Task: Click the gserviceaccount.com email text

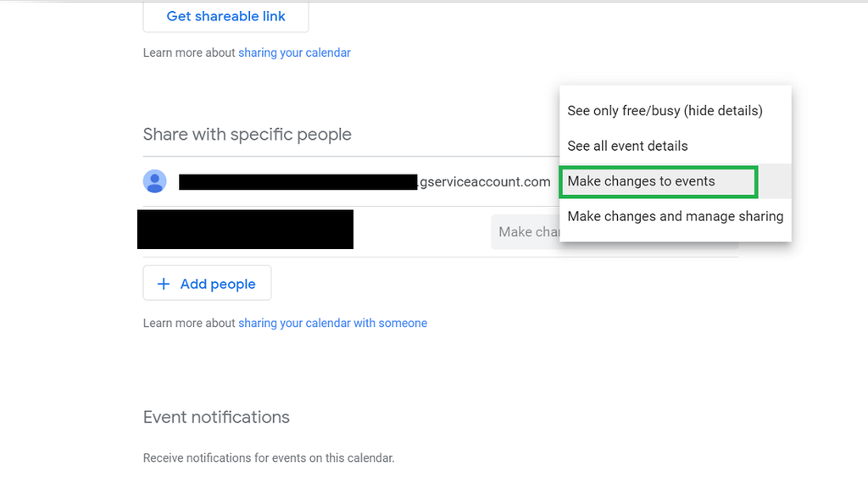Action: pyautogui.click(x=485, y=181)
